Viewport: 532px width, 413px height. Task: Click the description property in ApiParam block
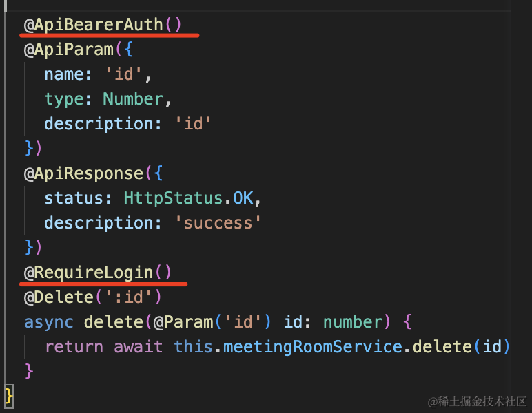pyautogui.click(x=103, y=124)
